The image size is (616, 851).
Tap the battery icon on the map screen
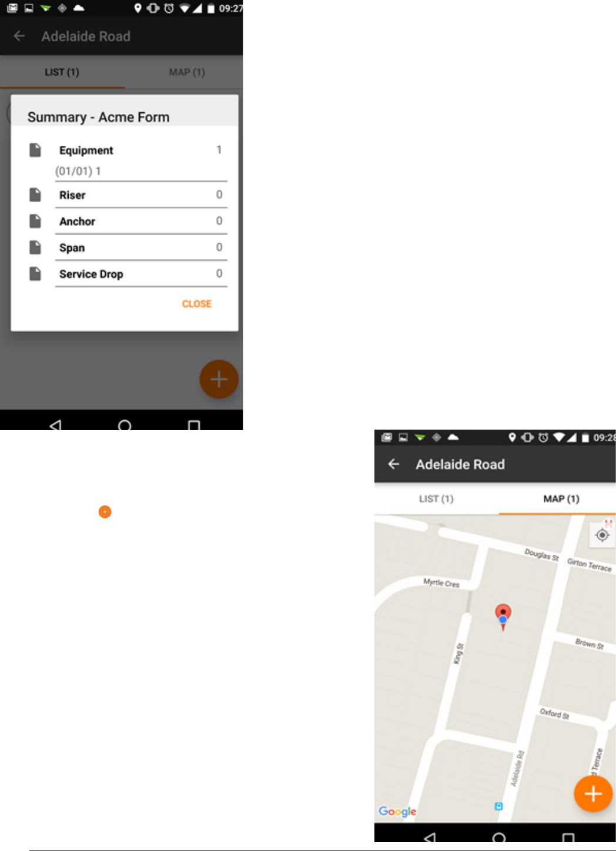click(x=585, y=438)
